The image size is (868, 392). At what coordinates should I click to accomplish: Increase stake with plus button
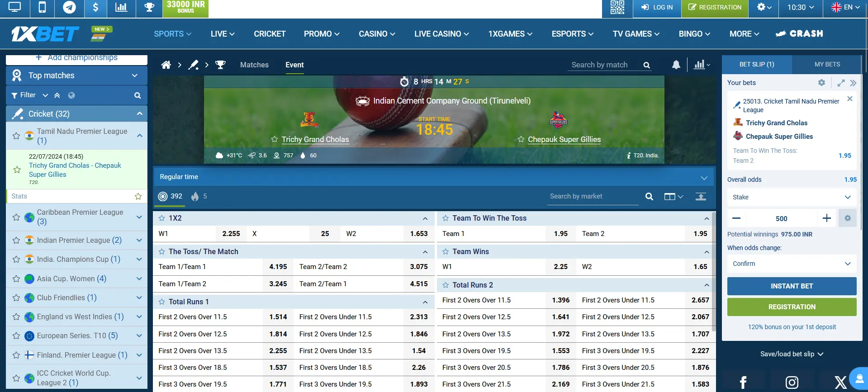pos(827,218)
